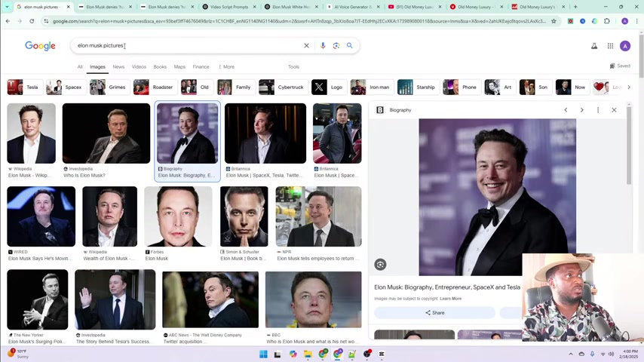Switch to Finance results tab

tap(201, 66)
